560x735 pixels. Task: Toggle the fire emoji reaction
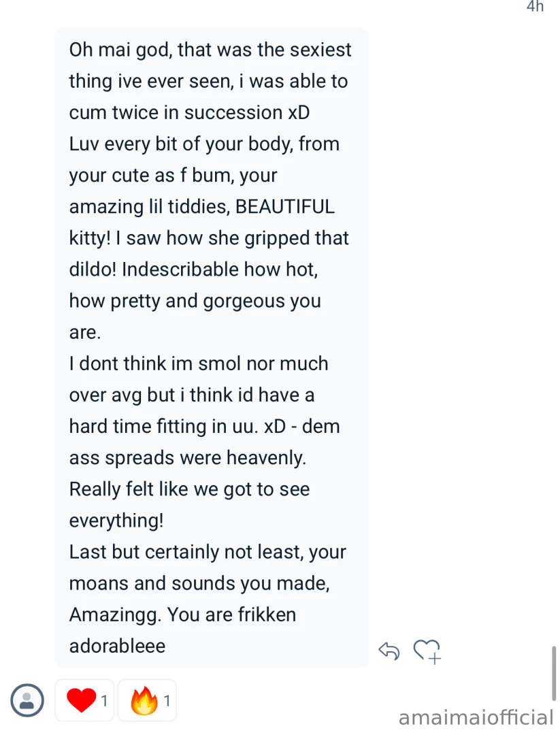coord(144,700)
